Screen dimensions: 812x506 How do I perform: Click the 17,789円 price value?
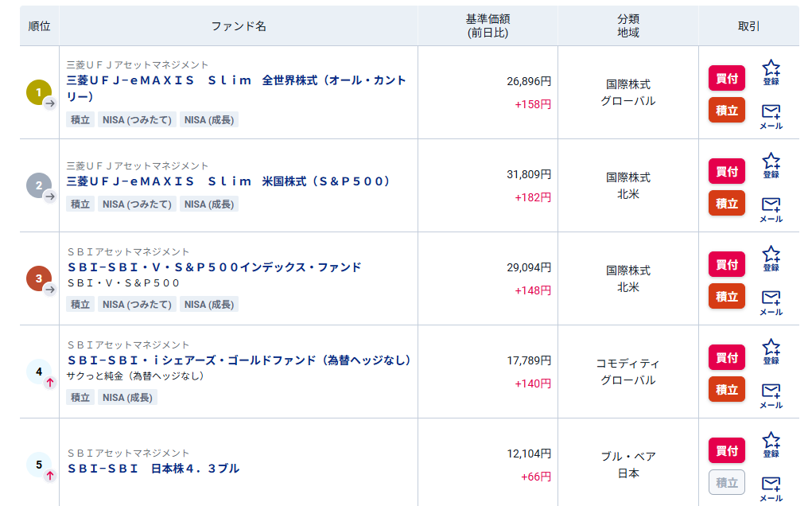pos(529,361)
